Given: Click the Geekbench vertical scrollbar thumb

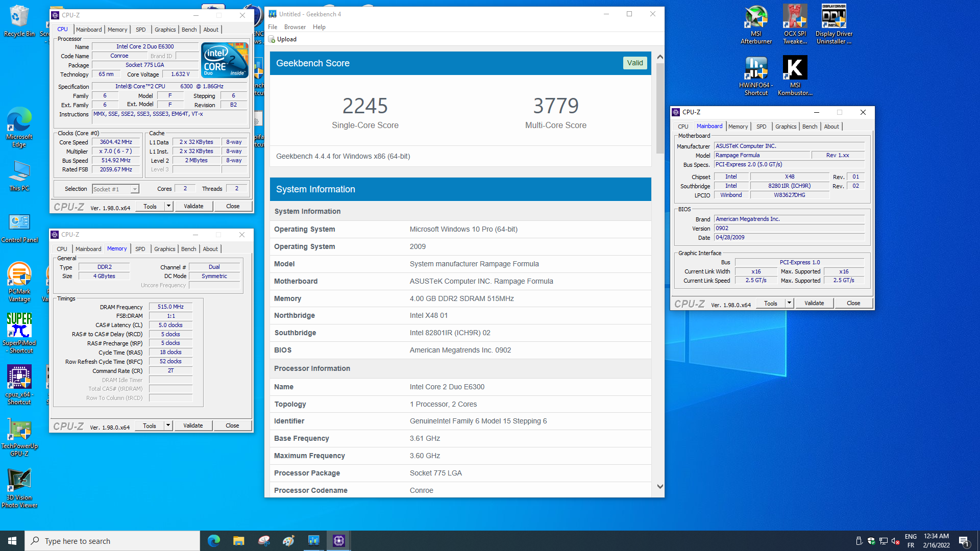Looking at the screenshot, I should click(660, 108).
